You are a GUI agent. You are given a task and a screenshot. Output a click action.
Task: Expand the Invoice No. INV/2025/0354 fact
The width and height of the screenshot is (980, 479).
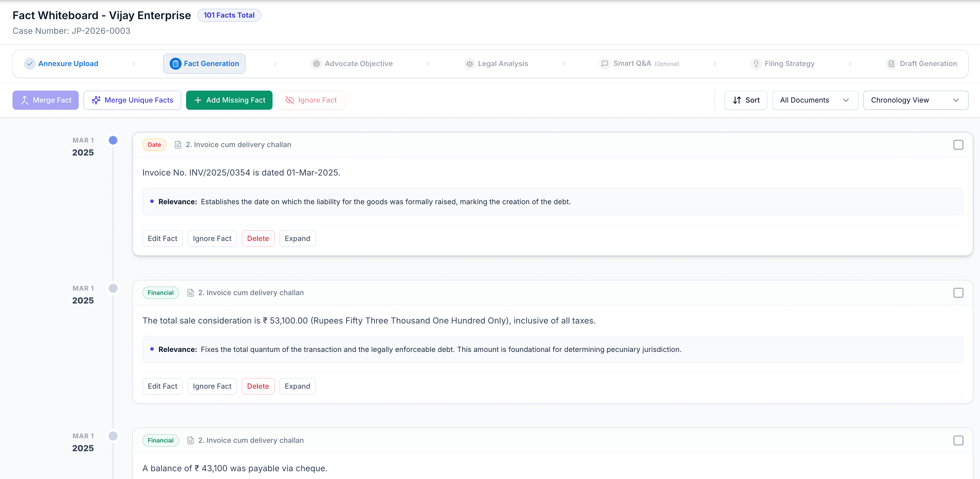coord(297,238)
